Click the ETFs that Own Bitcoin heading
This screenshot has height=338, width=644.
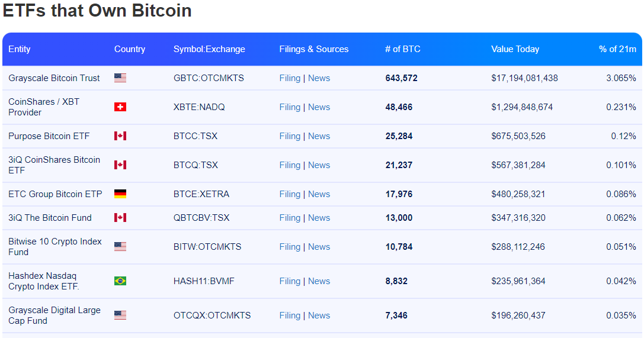(x=97, y=10)
